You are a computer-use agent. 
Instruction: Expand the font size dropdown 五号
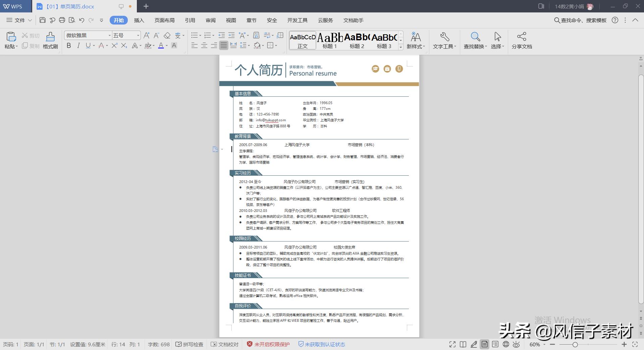(138, 35)
